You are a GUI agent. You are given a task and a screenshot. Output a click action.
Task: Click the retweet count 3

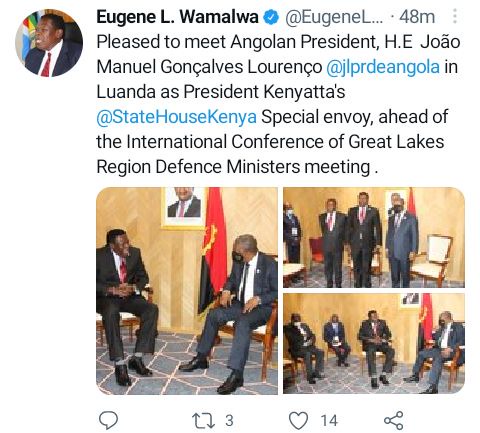click(229, 421)
